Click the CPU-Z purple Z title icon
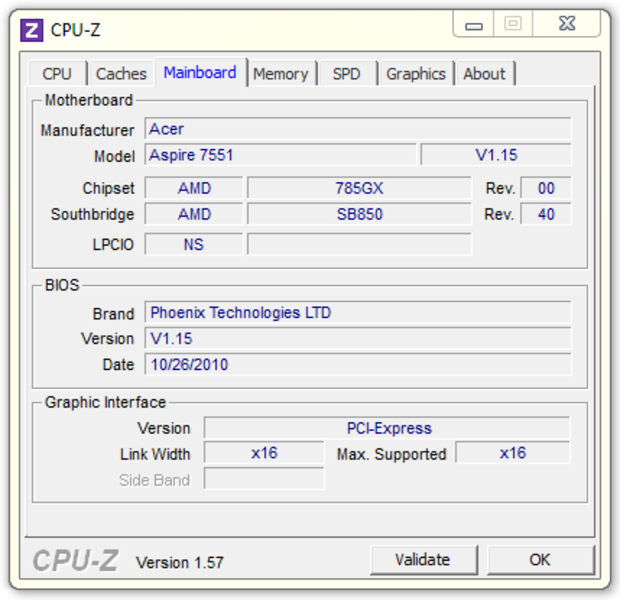The height and width of the screenshot is (600, 620). point(31,30)
